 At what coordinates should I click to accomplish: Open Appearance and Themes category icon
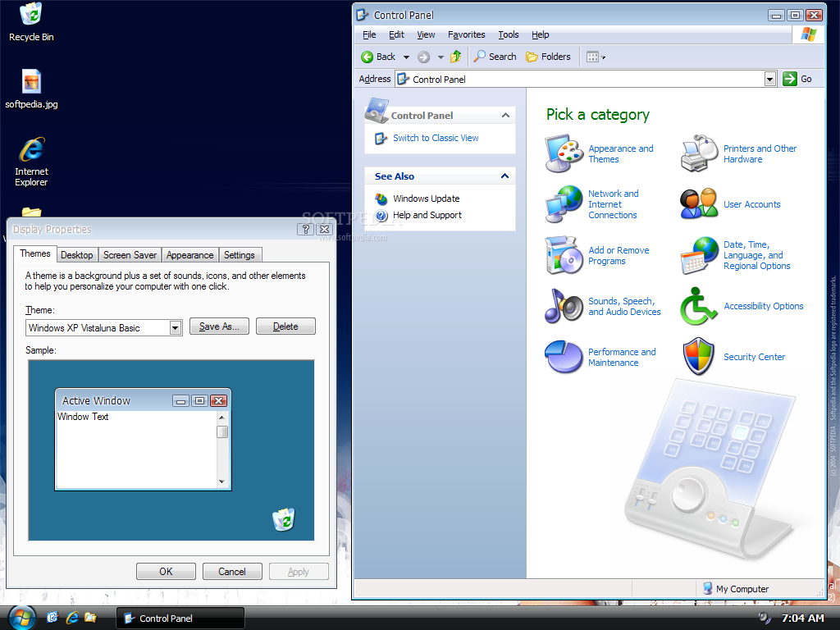tap(564, 153)
